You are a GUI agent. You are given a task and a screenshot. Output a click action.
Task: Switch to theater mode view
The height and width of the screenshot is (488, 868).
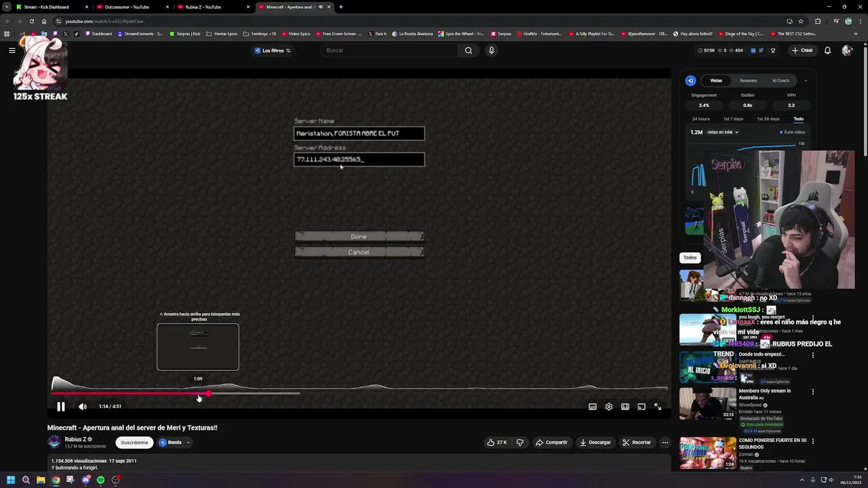tap(625, 407)
